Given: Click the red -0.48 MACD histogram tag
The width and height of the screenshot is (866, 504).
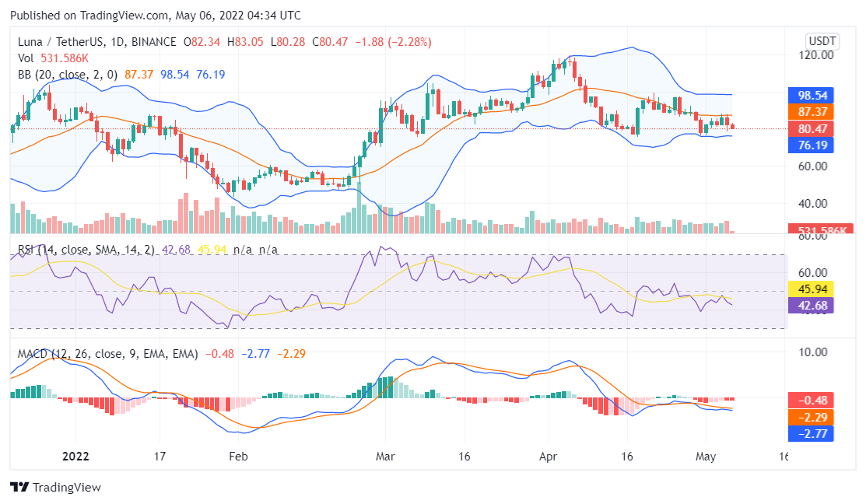Looking at the screenshot, I should (x=811, y=400).
